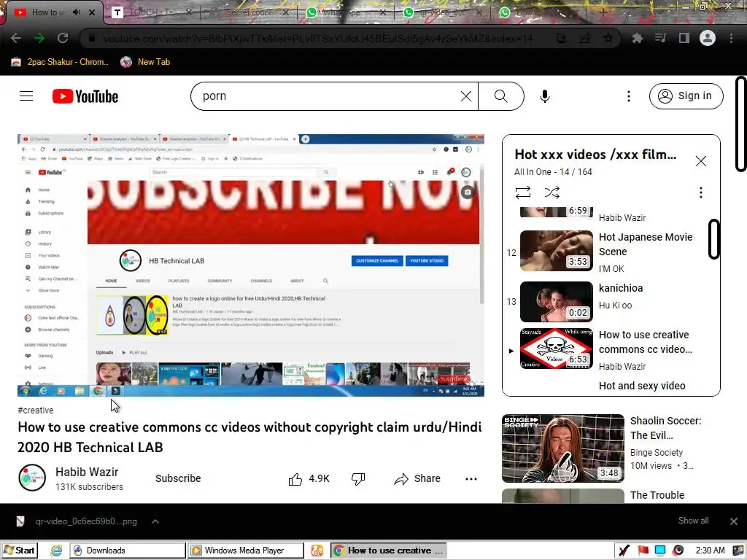Open the Windows Start menu

coord(19,551)
